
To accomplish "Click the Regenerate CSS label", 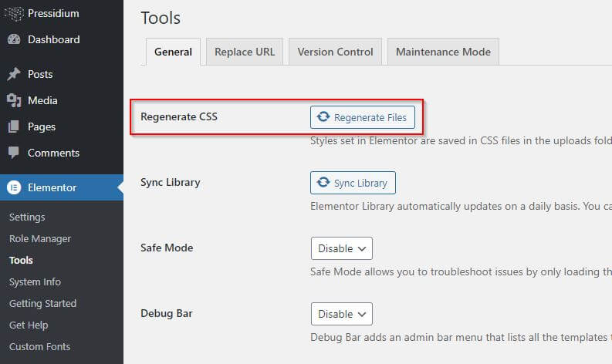I will pos(179,116).
